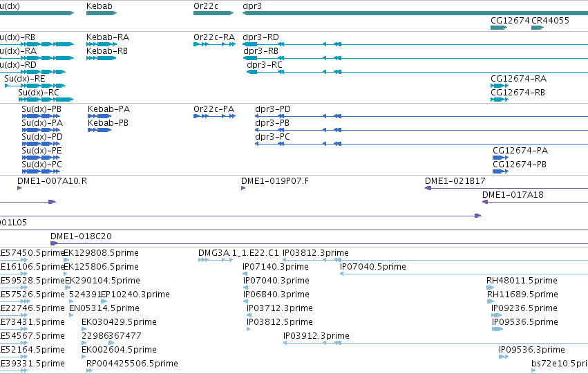Click EST EK125806.5prime
The image size is (588, 374).
[x=102, y=267]
